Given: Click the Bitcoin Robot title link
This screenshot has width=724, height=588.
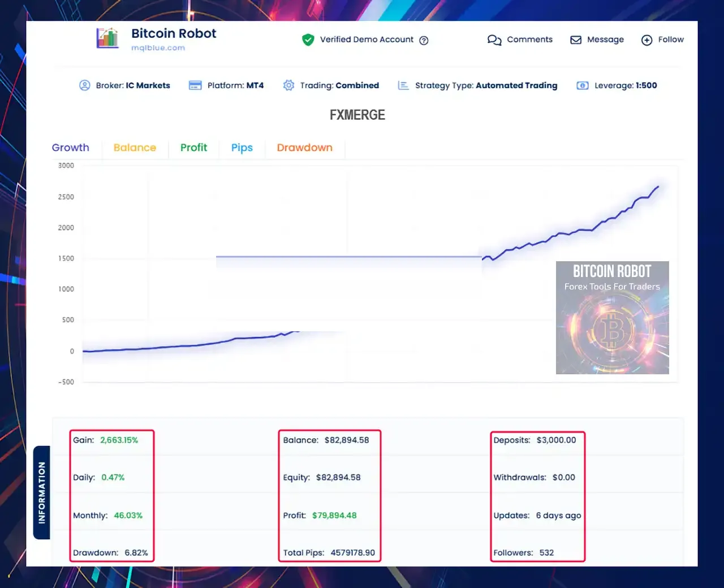Looking at the screenshot, I should click(x=174, y=33).
